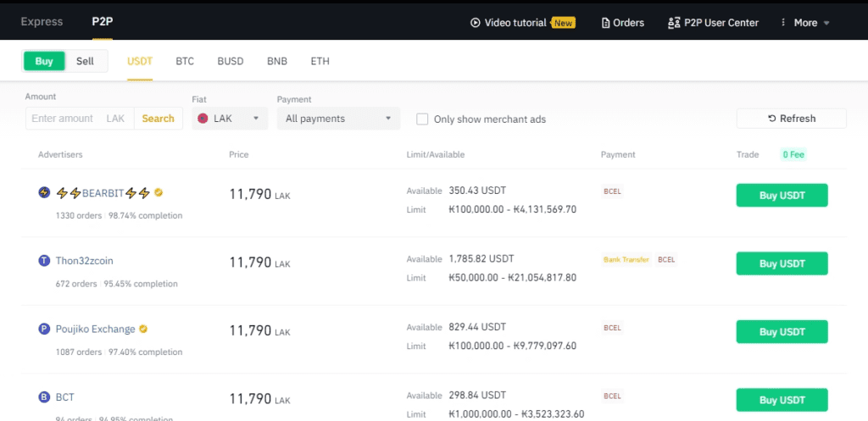Click BEARBIT verified merchant badge

point(159,192)
